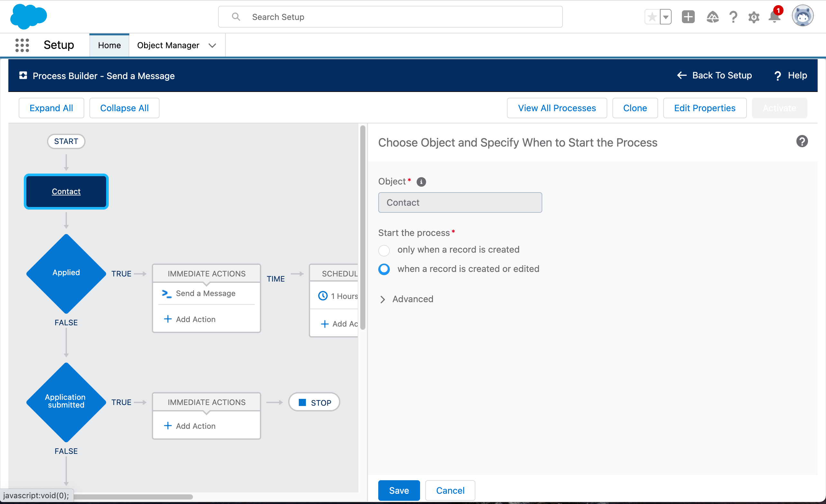Click Collapse All button
This screenshot has width=826, height=504.
point(124,108)
